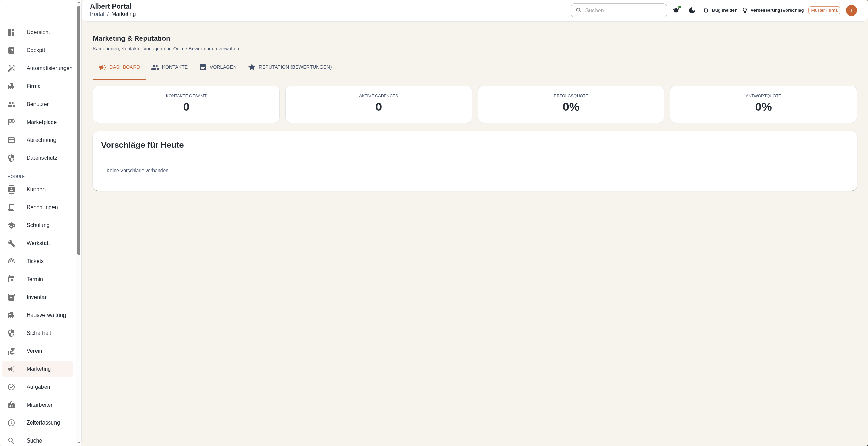Click the Antwortquote card
The width and height of the screenshot is (868, 446).
pos(763,104)
